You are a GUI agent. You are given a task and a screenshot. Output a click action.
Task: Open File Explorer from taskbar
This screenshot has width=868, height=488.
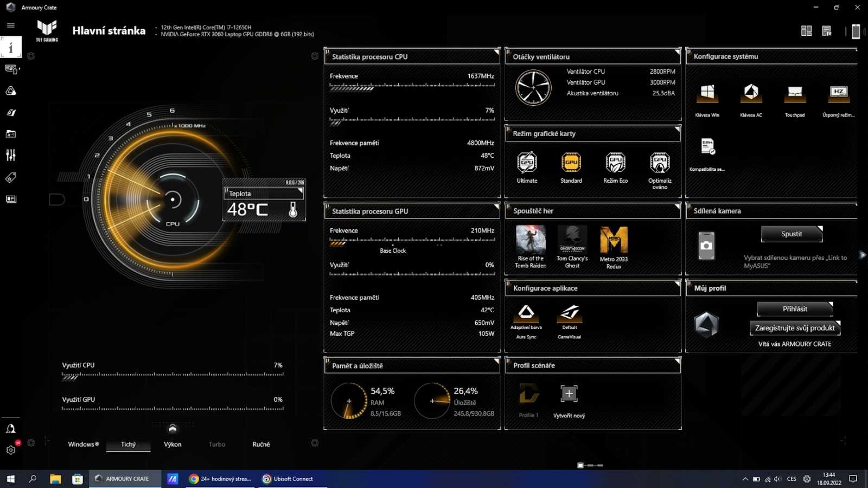tap(55, 479)
